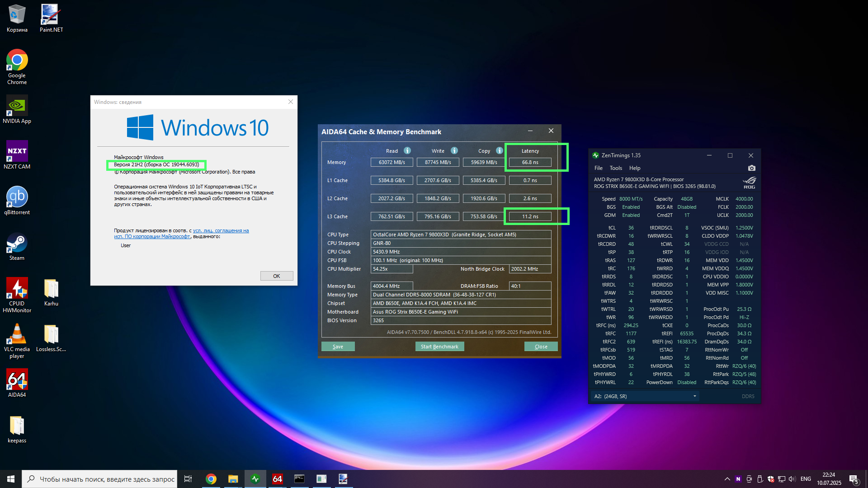Click the tREFI value 65535
The width and height of the screenshot is (868, 488).
(x=687, y=333)
